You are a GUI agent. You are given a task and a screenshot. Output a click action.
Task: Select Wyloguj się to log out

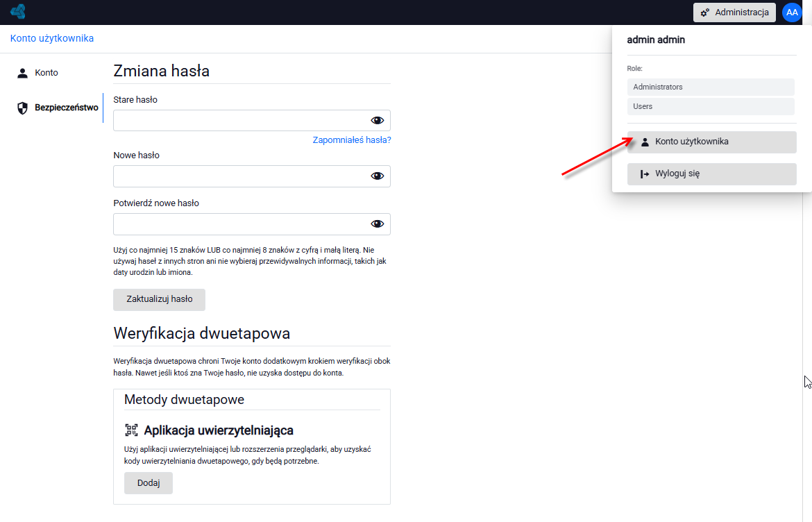[711, 174]
